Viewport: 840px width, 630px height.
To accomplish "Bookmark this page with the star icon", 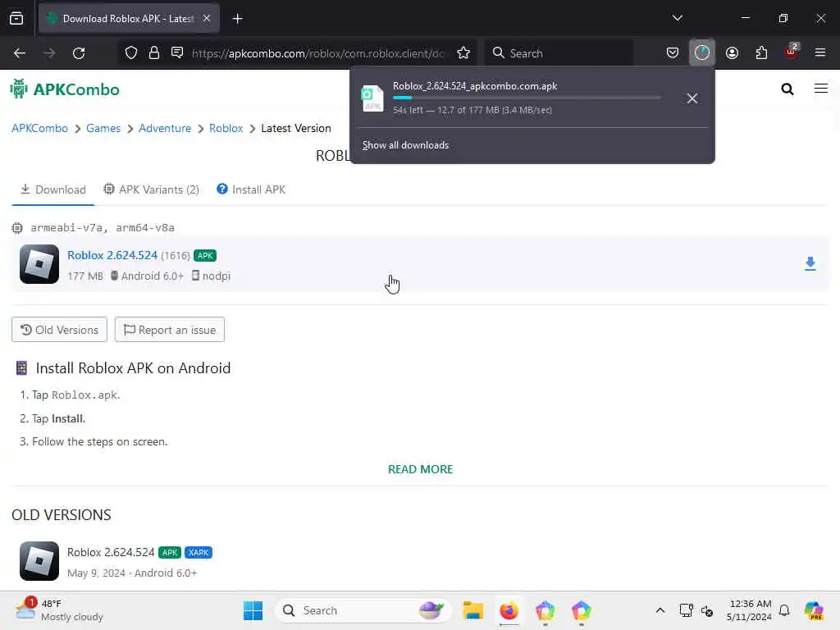I will (x=463, y=53).
